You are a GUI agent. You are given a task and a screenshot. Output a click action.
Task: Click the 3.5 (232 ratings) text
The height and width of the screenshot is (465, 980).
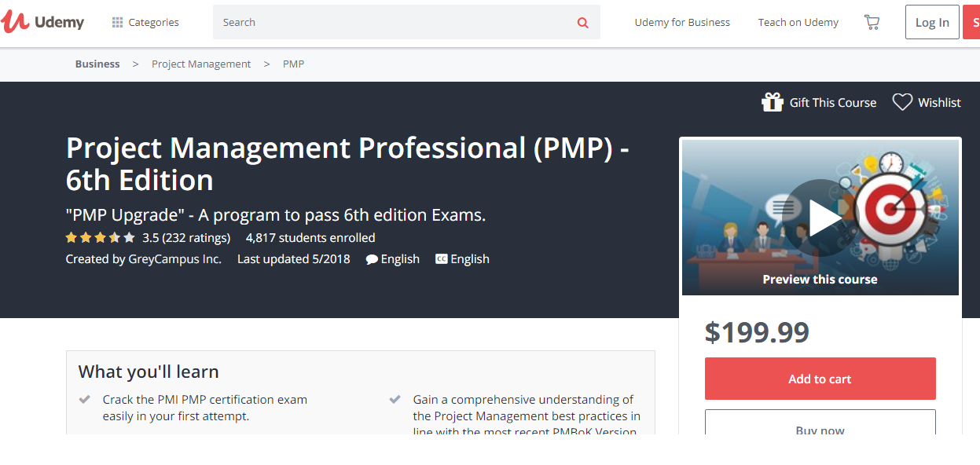pos(186,237)
